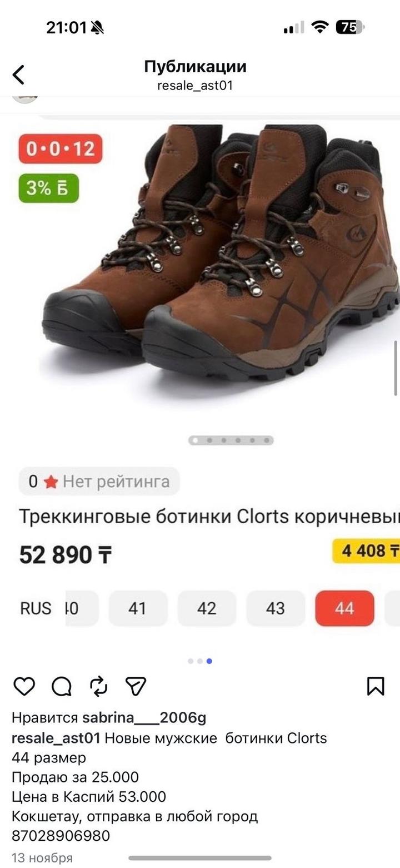The width and height of the screenshot is (400, 868).
Task: Repost using the circular arrows icon
Action: 99,686
